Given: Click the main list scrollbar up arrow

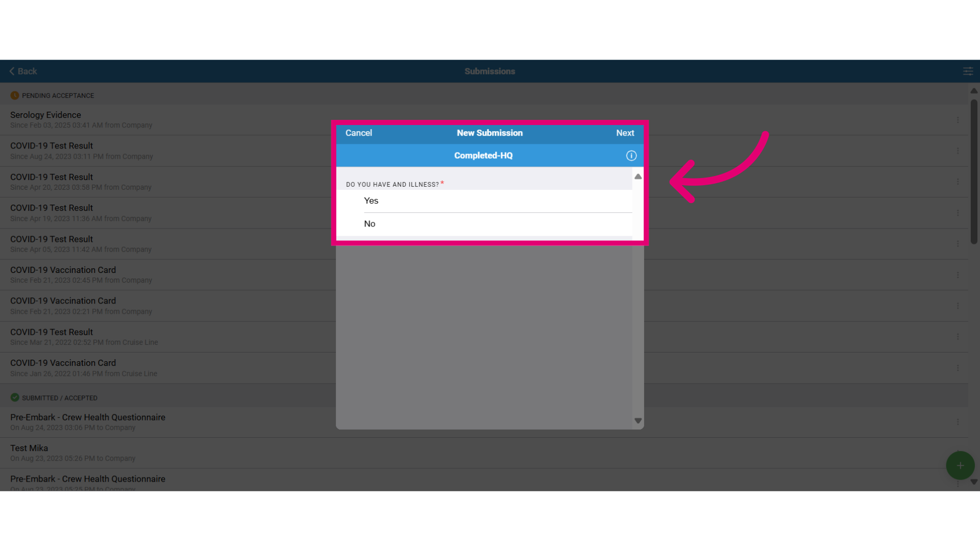Looking at the screenshot, I should (x=974, y=91).
